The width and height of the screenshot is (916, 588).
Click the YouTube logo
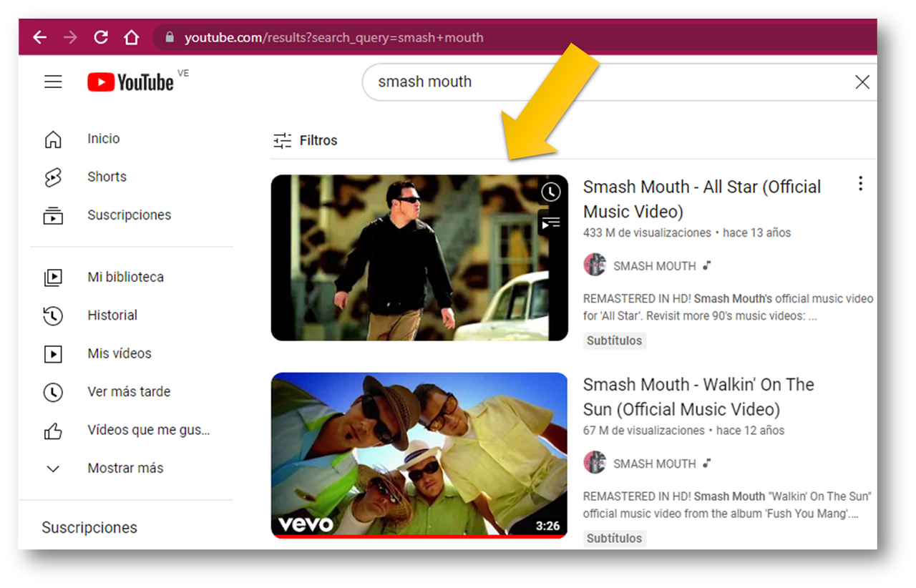[x=130, y=82]
